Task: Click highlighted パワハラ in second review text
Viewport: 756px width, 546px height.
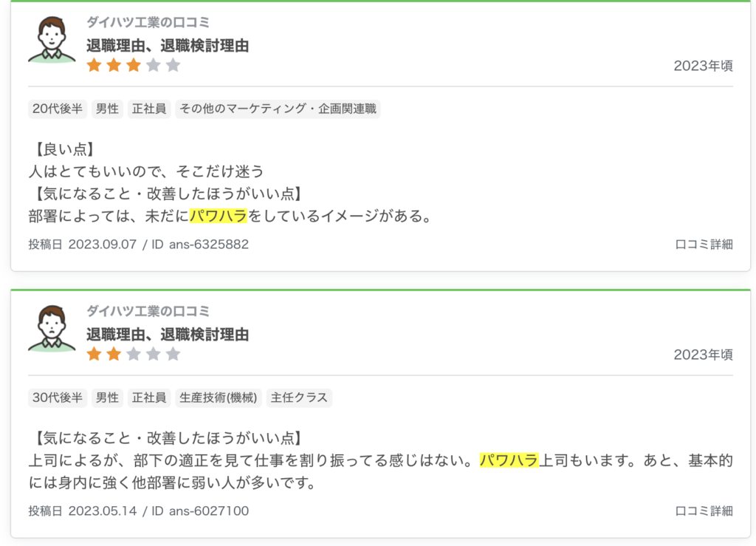Action: tap(509, 461)
